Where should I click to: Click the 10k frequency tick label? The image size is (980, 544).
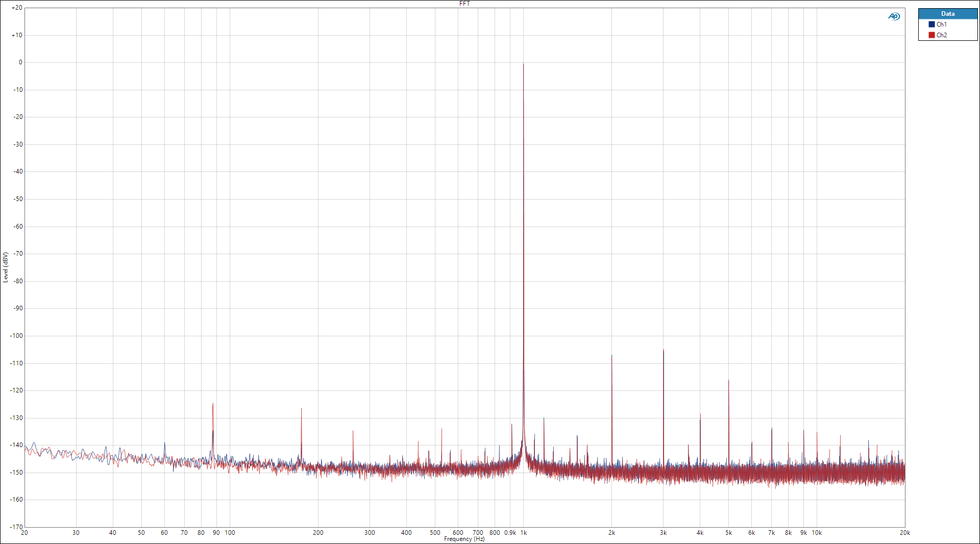point(817,532)
